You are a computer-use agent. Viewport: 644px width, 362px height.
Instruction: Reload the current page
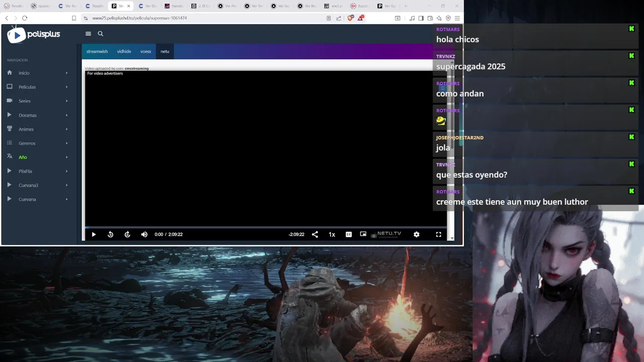(25, 18)
